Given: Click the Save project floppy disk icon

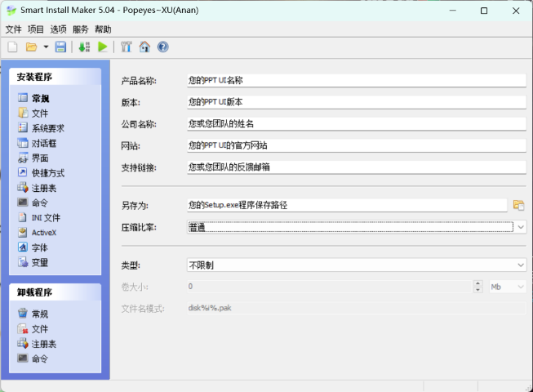Looking at the screenshot, I should (60, 47).
